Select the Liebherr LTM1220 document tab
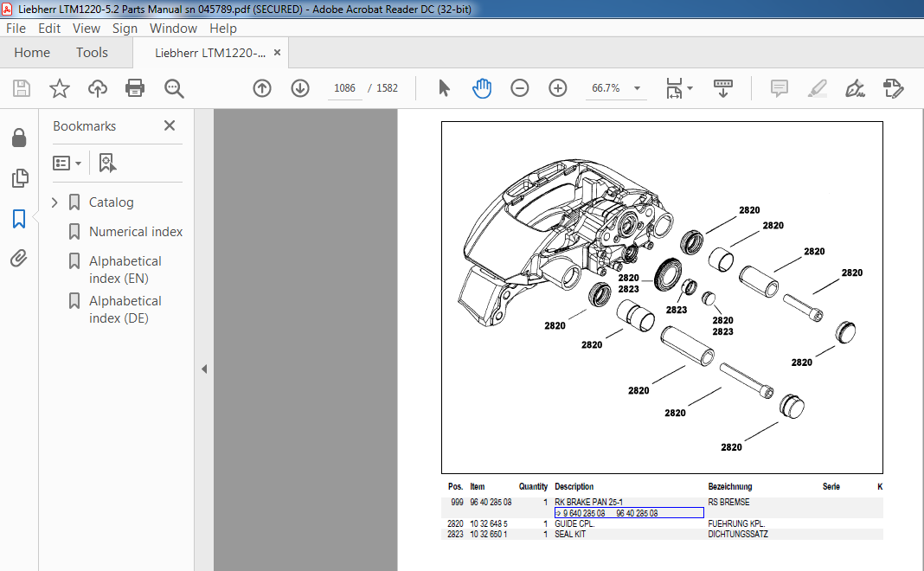Viewport: 924px width, 571px height. 210,53
